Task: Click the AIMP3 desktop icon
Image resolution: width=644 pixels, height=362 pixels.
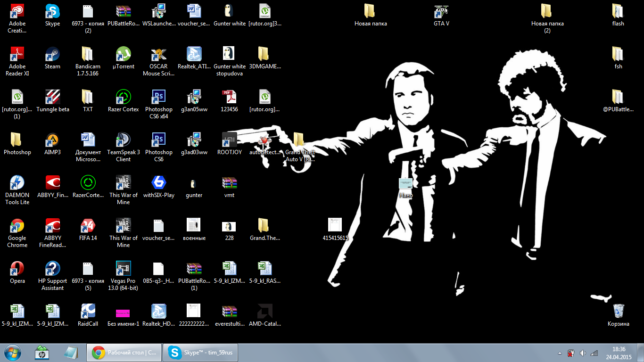Action: (52, 144)
